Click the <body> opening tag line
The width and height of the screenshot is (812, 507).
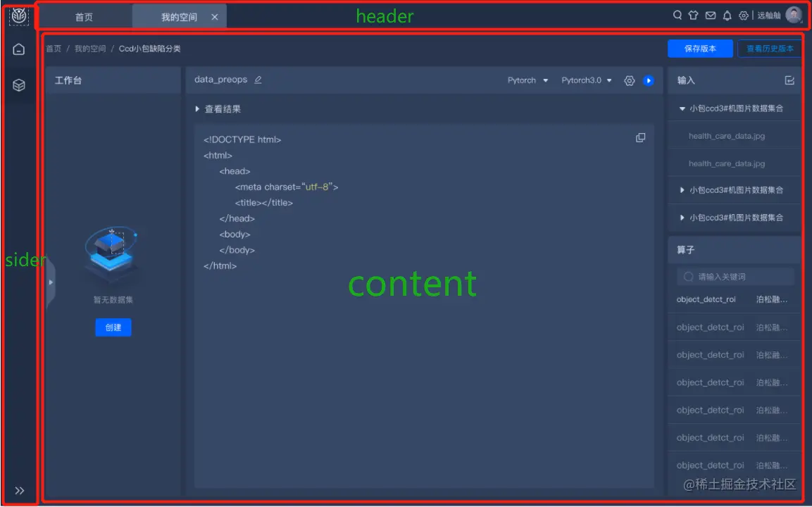click(x=235, y=234)
